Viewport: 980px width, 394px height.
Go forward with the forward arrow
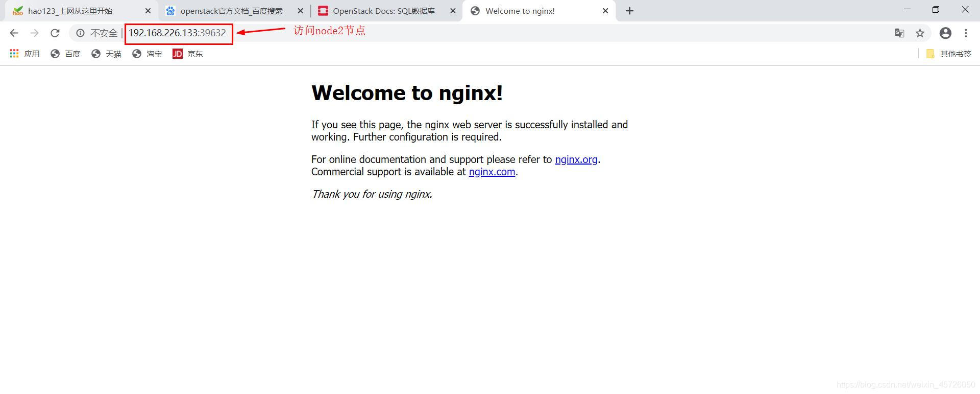pos(34,33)
